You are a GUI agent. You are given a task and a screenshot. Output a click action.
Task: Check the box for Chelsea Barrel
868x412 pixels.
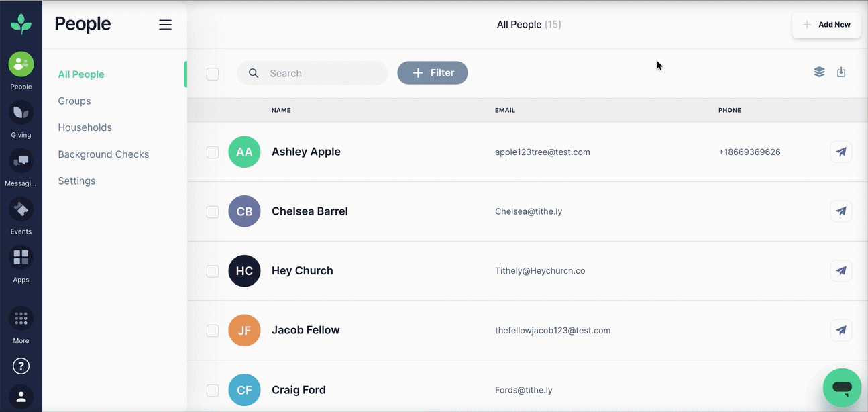(213, 212)
